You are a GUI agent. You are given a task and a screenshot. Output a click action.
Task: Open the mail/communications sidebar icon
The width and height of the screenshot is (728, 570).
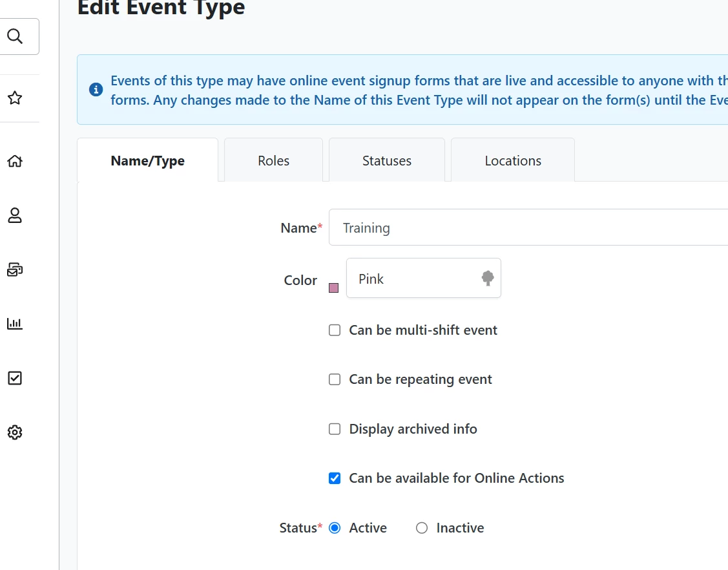point(15,269)
